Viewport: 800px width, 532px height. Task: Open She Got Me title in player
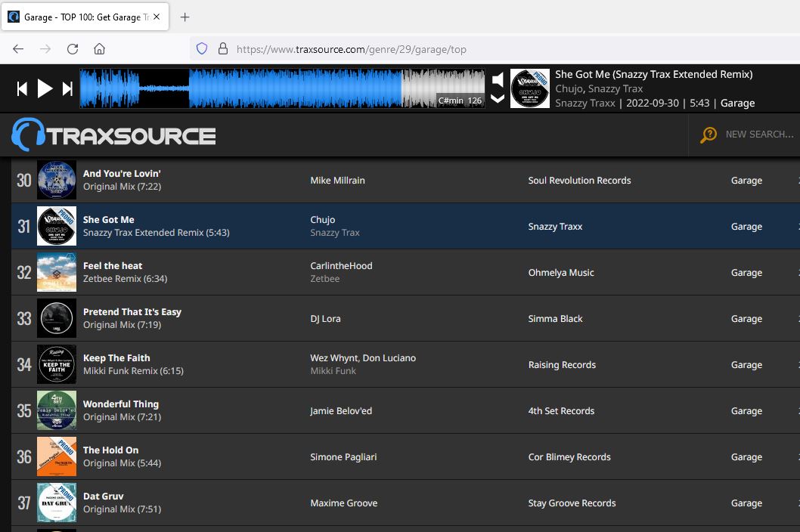[x=653, y=75]
